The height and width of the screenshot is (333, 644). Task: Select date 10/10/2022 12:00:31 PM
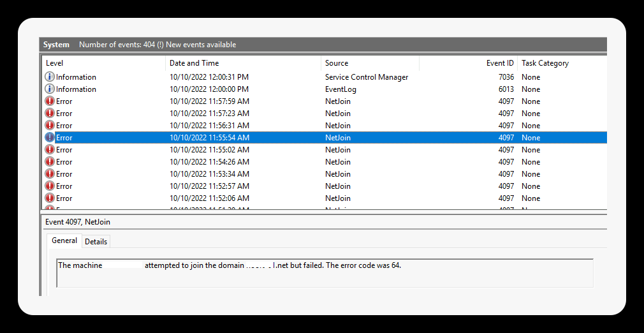pyautogui.click(x=209, y=77)
